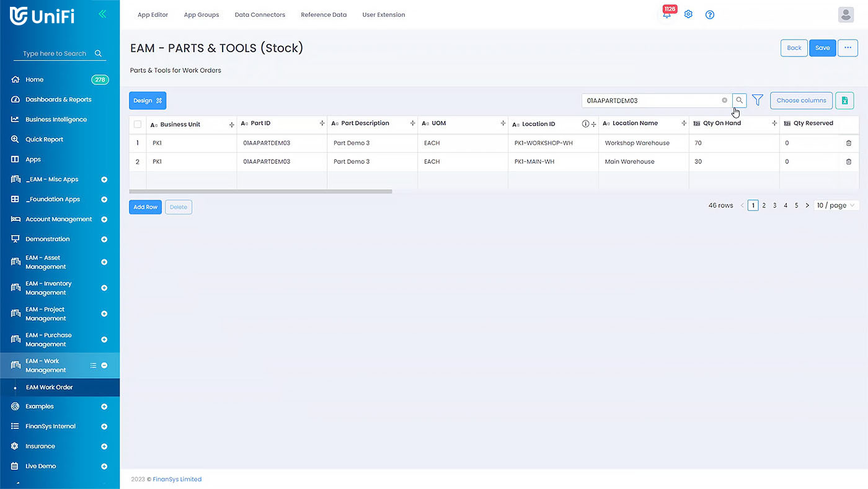This screenshot has width=868, height=489.
Task: Expand the Account Management sidebar group
Action: 104,220
